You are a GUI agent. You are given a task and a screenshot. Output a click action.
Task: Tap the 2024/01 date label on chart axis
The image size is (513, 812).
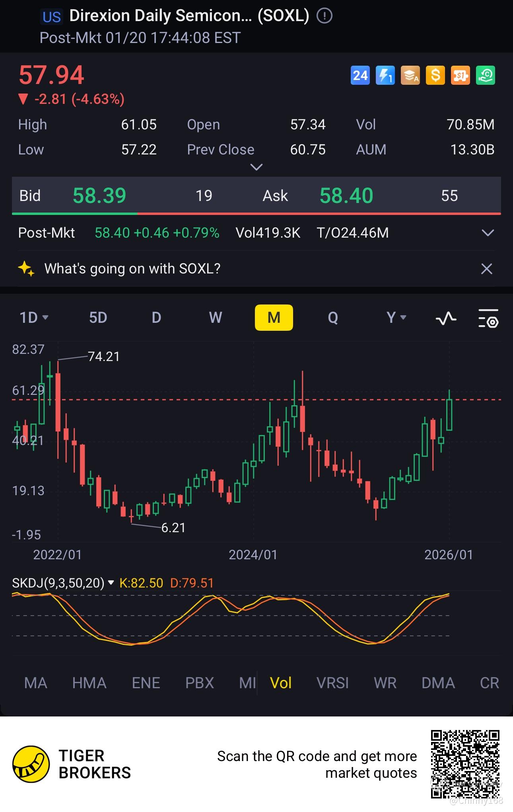pos(253,555)
